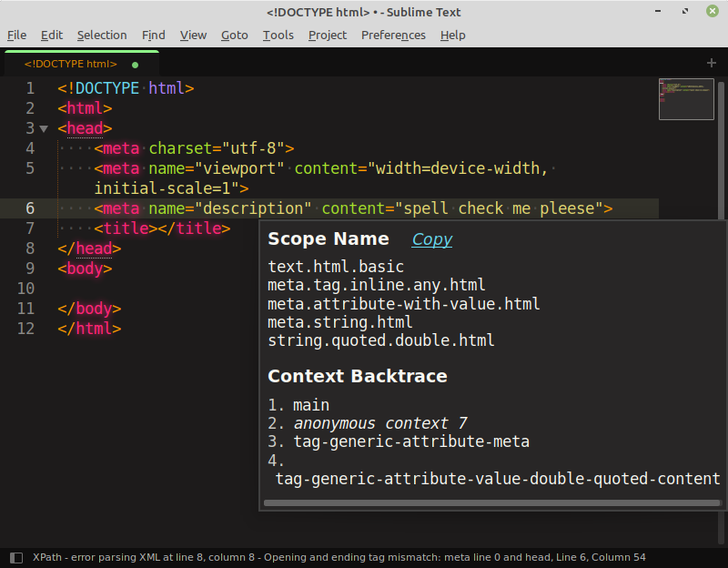The image size is (728, 568).
Task: Click 'meta.tag.inline.any.html' scope line
Action: [377, 285]
